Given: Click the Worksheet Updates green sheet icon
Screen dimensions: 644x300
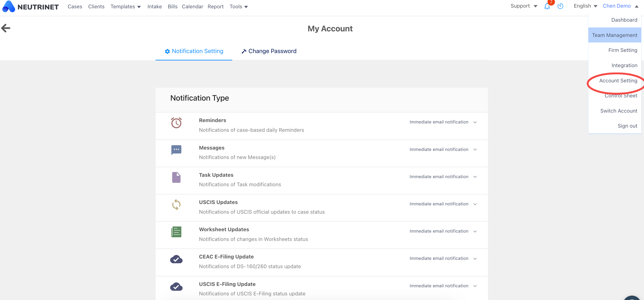Looking at the screenshot, I should 176,232.
